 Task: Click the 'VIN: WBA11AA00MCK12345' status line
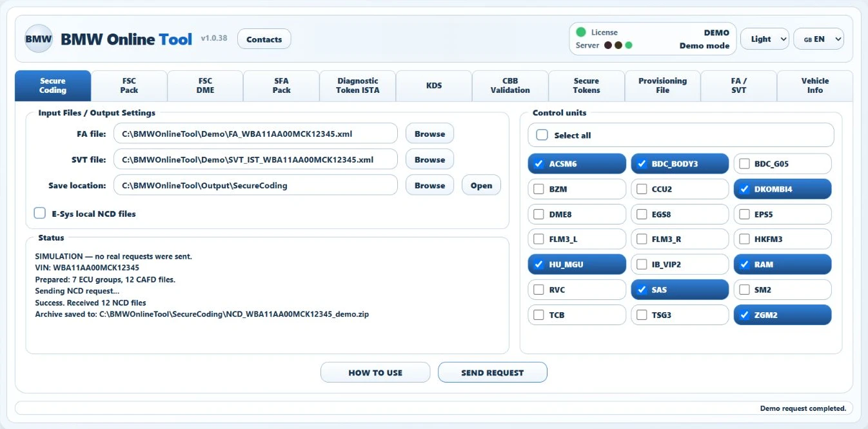pos(87,268)
